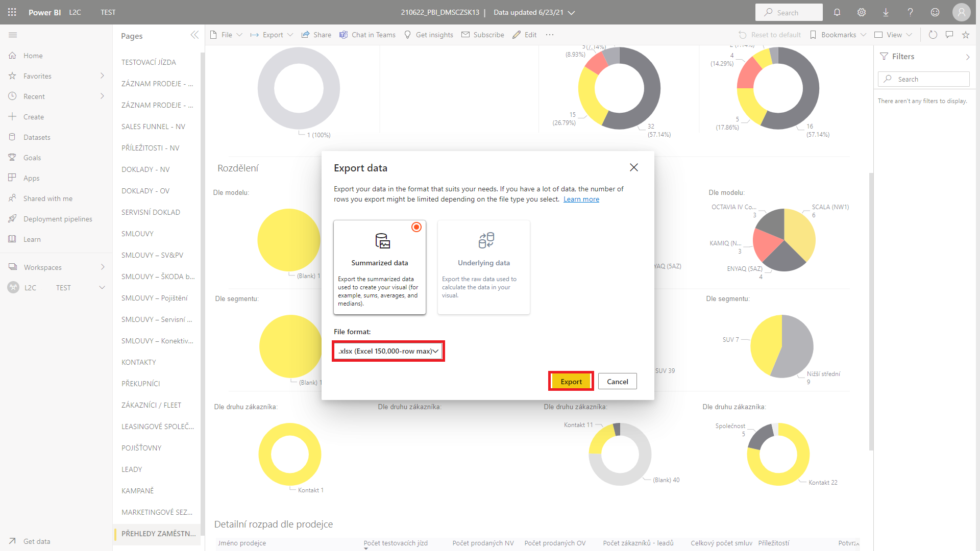Open the Export menu in toolbar
The width and height of the screenshot is (980, 551).
click(x=272, y=35)
